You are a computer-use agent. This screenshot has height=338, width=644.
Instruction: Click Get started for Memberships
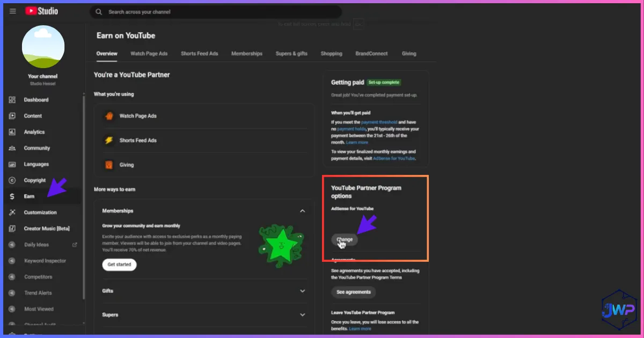[x=119, y=264]
